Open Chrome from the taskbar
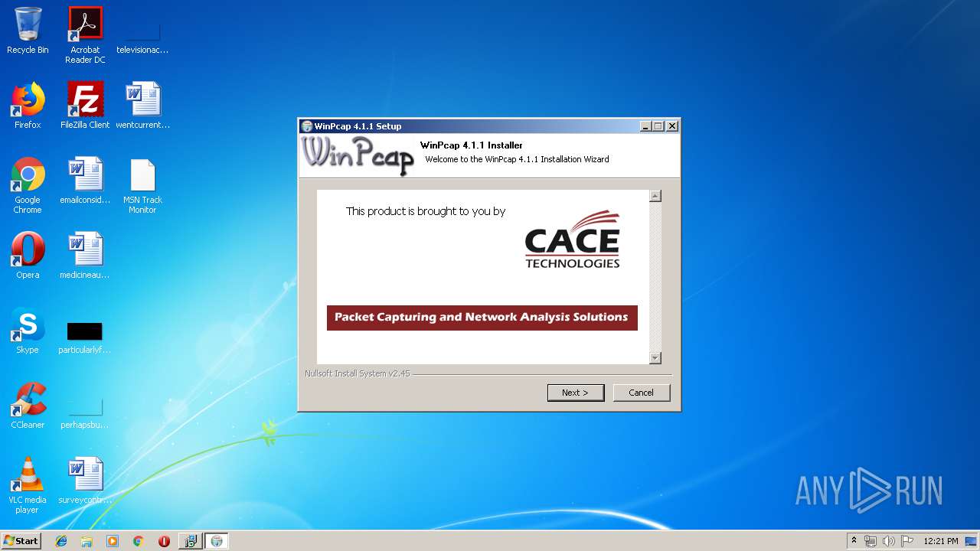This screenshot has height=551, width=980. [x=138, y=541]
